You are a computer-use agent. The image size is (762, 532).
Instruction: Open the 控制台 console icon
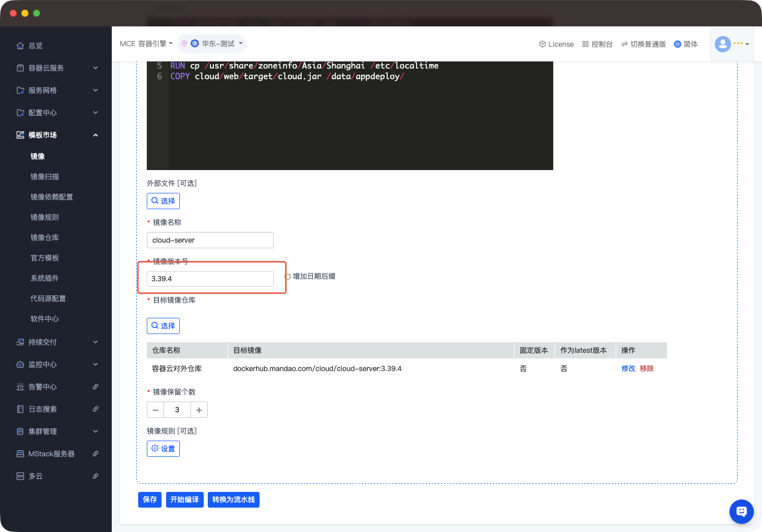tap(585, 44)
